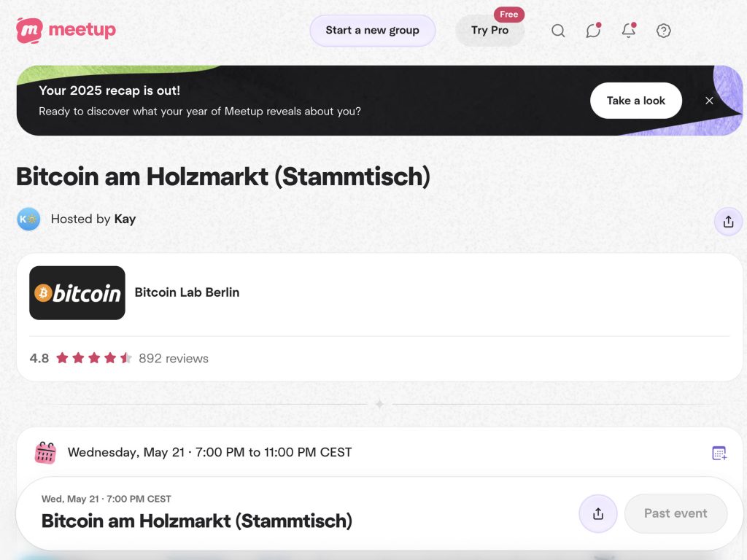Add event to calendar with the calendar-plus icon
Viewport: 747px width, 560px height.
coord(719,452)
